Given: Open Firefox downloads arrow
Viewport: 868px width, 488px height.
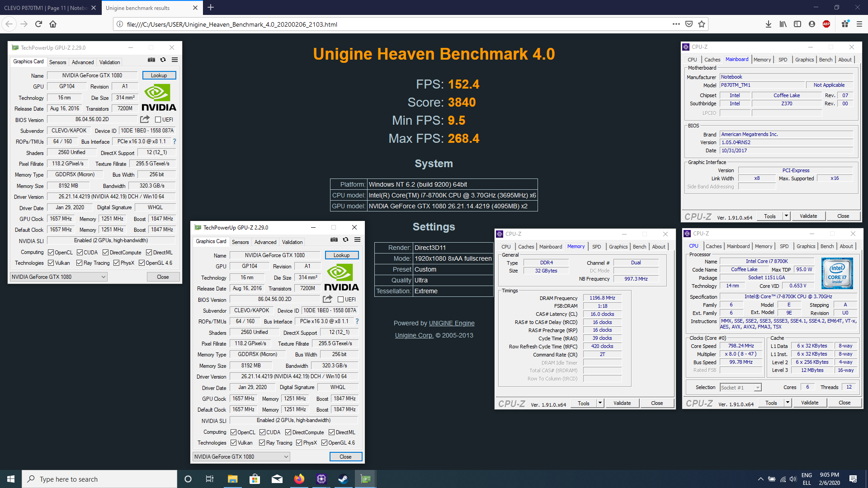Looking at the screenshot, I should point(768,24).
